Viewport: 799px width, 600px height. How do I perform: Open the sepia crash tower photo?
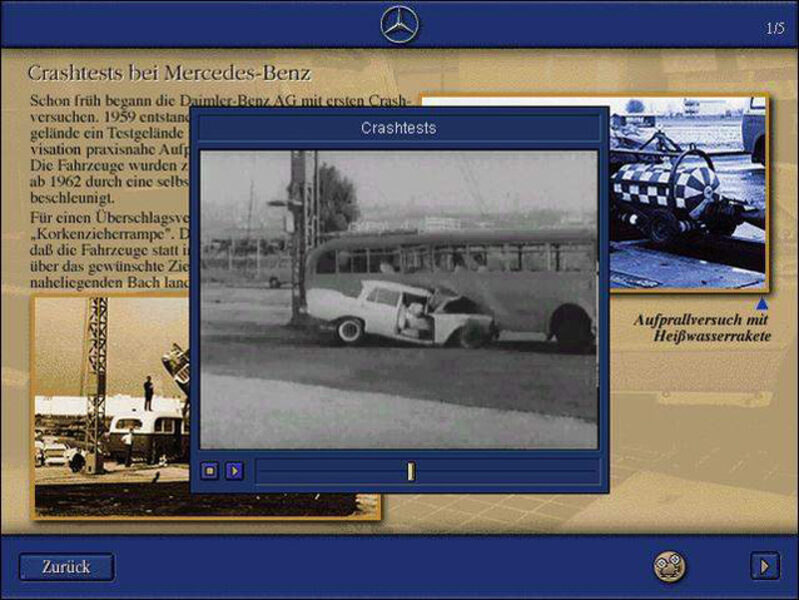click(111, 408)
